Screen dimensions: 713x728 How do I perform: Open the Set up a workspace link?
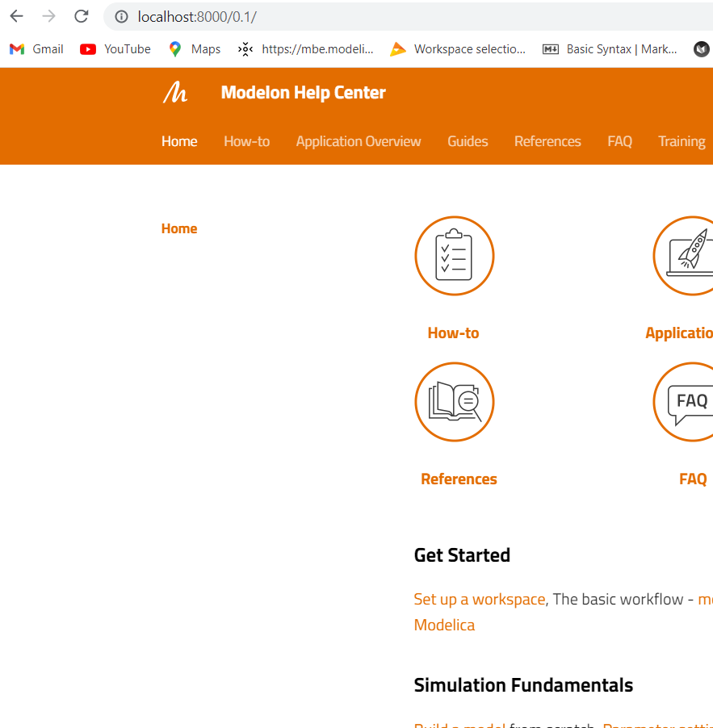480,600
